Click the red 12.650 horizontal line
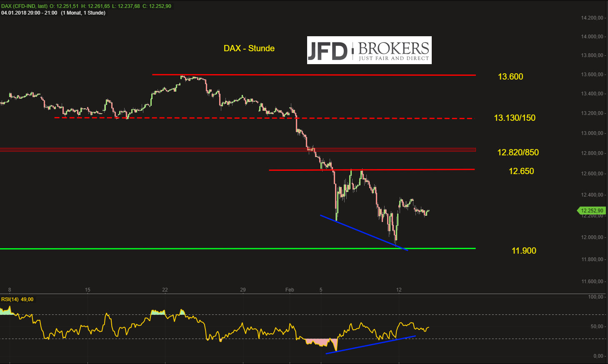The height and width of the screenshot is (364, 608). [x=372, y=170]
